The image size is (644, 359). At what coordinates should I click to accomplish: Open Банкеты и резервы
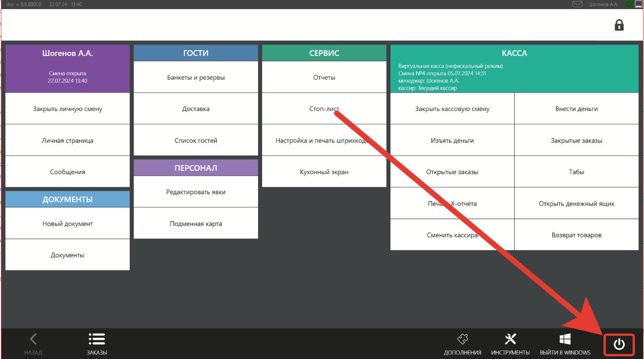pos(196,77)
